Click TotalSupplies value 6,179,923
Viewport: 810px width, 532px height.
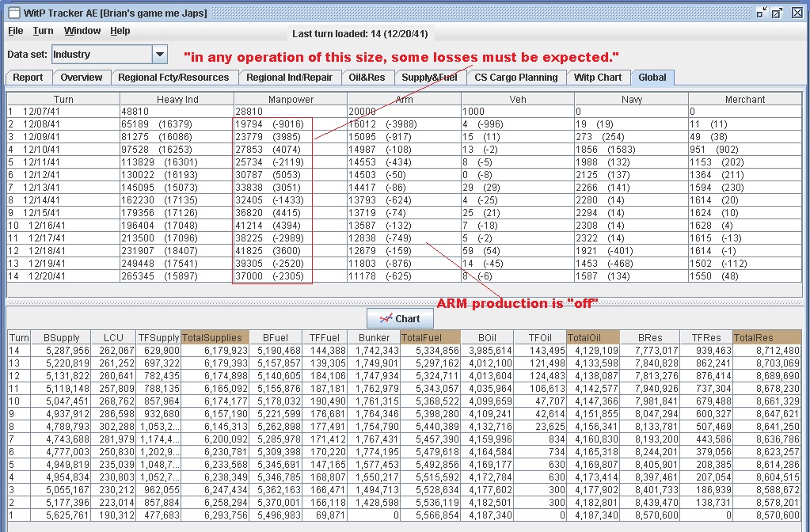(x=215, y=351)
